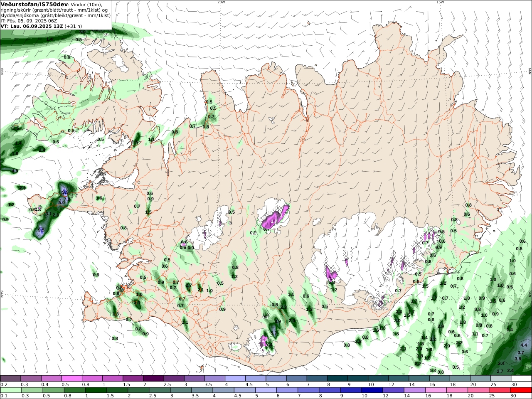This screenshot has height=399, width=532.
Task: Click the dark teal swatch labeled 8 in top row
Action: pos(337,378)
